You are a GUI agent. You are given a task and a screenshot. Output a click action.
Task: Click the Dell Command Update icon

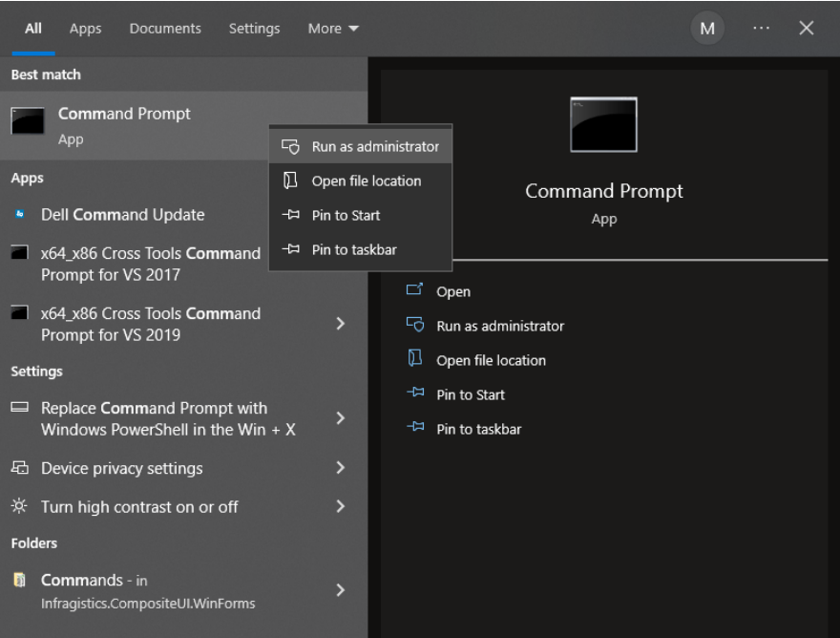coord(20,215)
